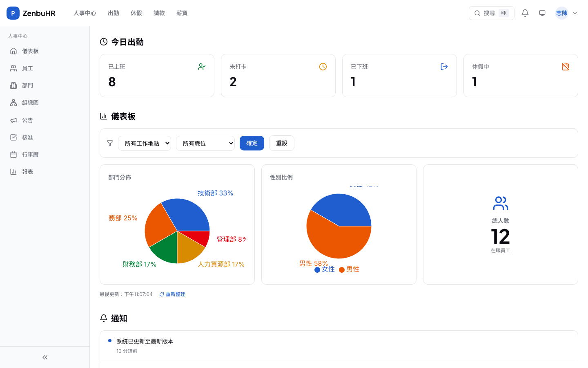The image size is (588, 368).
Task: Click the 已上班 count 8
Action: click(x=112, y=82)
